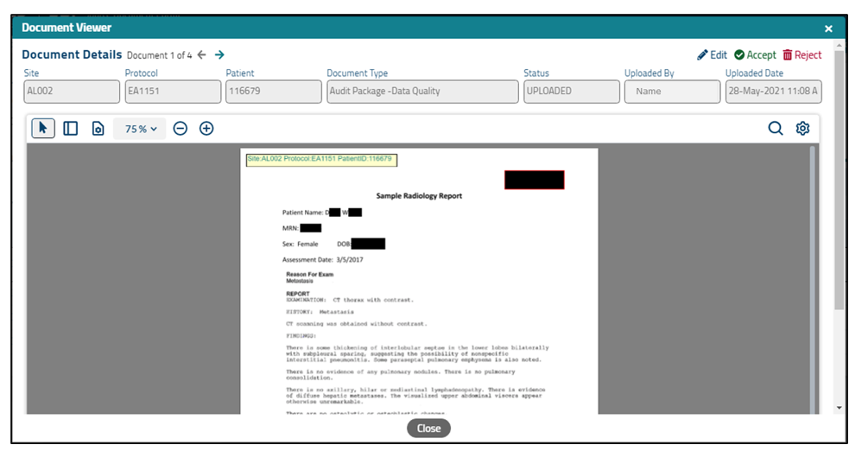Reject the document

click(802, 54)
